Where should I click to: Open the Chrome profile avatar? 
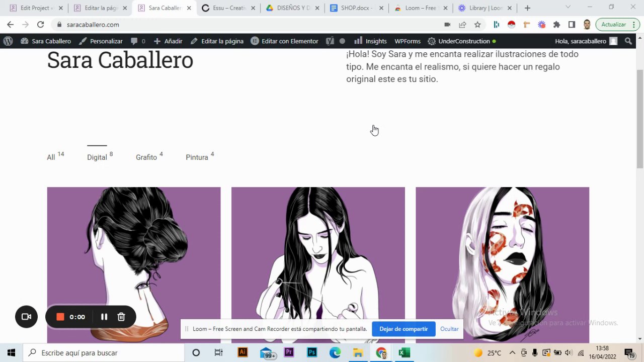(587, 25)
